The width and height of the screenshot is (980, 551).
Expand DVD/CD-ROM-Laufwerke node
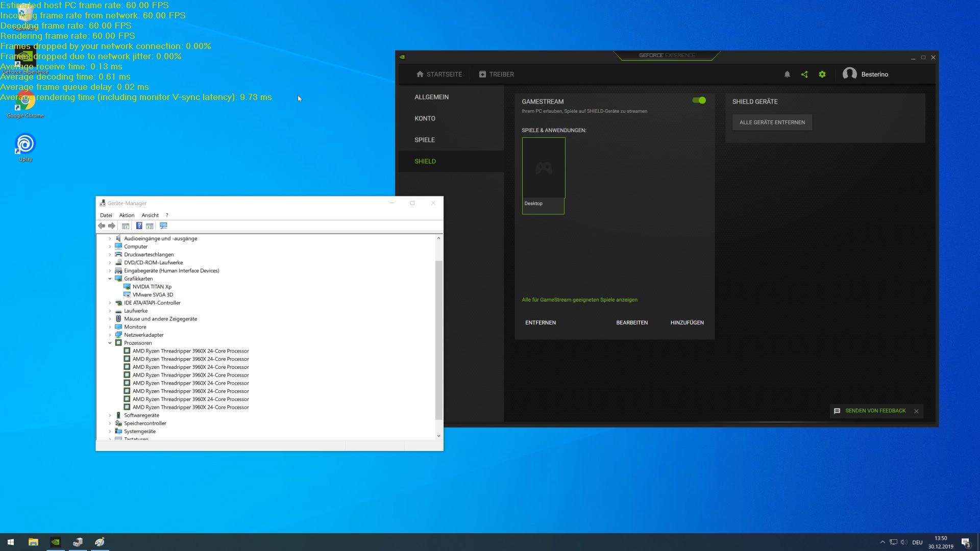(110, 263)
